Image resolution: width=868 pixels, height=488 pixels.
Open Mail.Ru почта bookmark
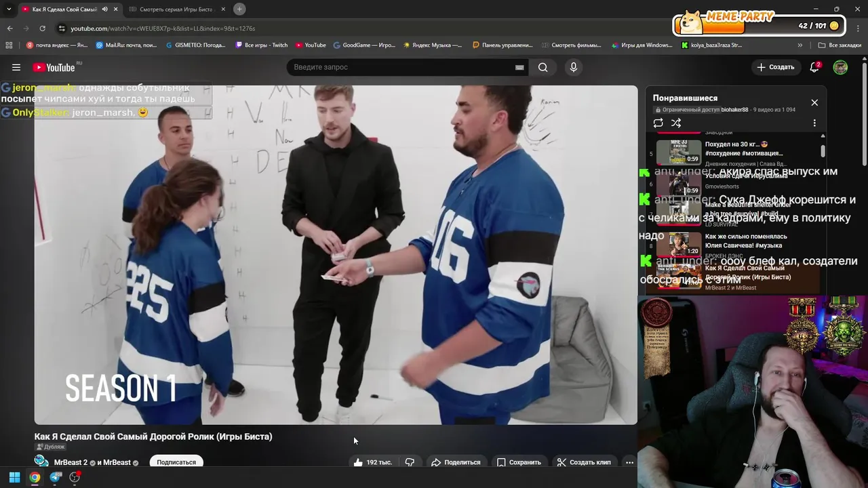point(127,45)
